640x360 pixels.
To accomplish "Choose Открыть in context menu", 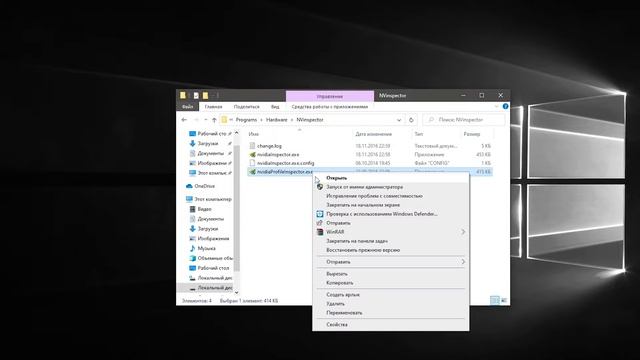I will click(391, 178).
